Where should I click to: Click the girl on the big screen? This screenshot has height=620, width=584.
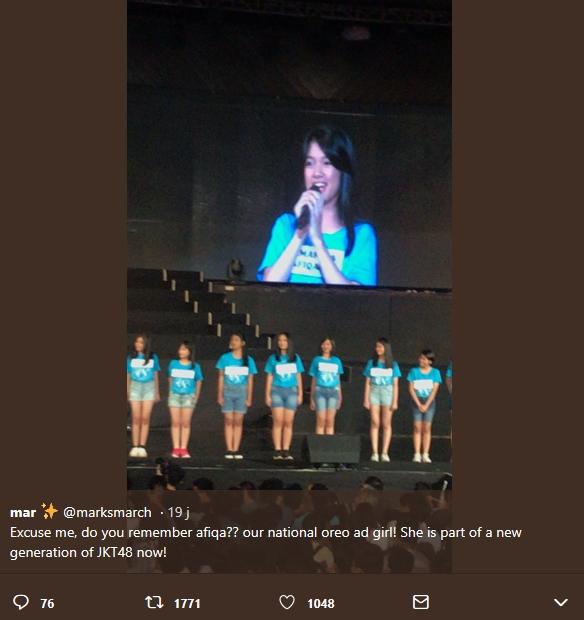(318, 206)
